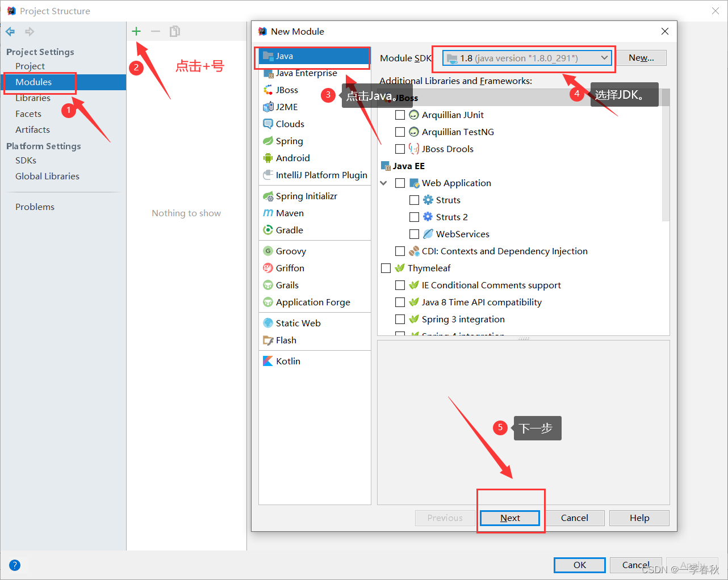Enable the Web Application framework checkbox
This screenshot has height=580, width=728.
coord(399,183)
